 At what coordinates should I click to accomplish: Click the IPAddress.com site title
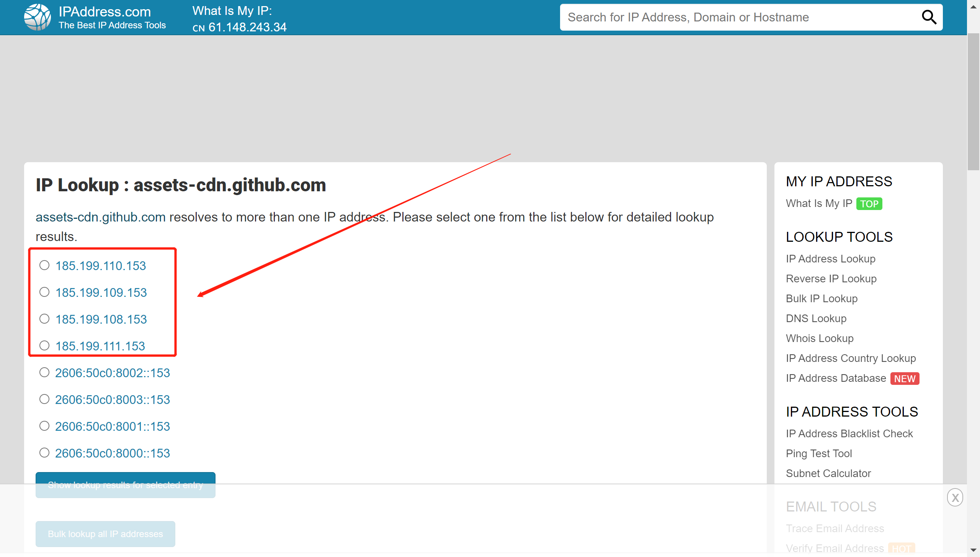105,12
